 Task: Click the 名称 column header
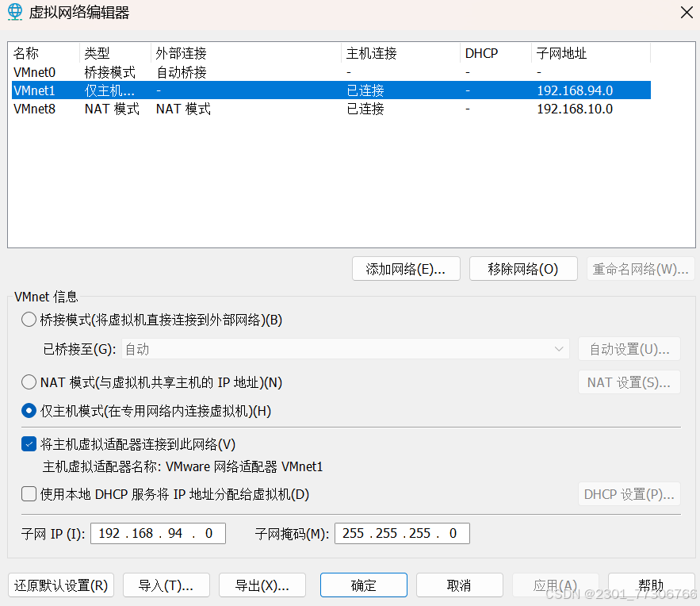click(x=44, y=53)
